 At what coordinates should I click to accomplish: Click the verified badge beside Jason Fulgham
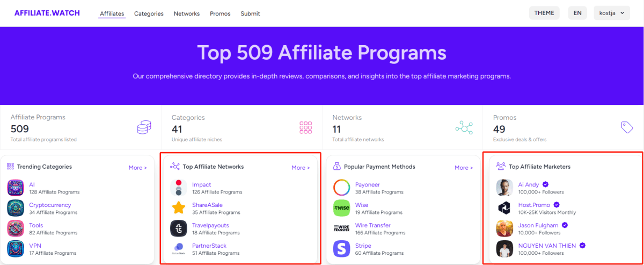coord(565,225)
